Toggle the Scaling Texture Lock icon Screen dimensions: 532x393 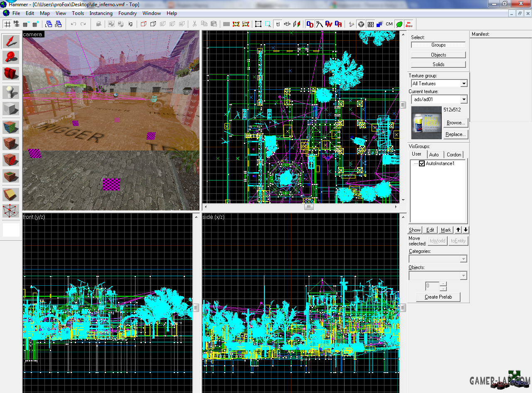point(287,24)
